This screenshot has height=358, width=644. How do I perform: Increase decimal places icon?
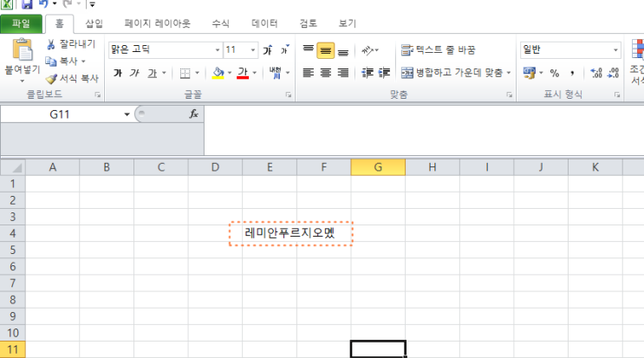point(596,73)
